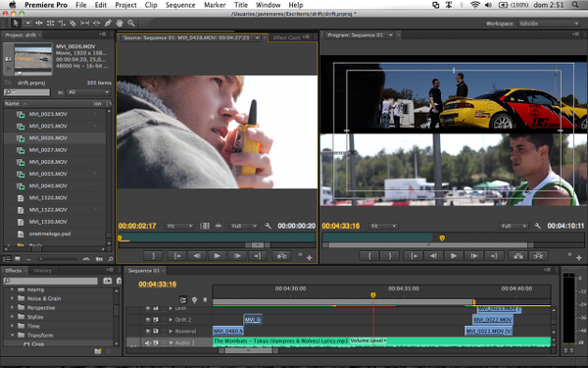
Task: Toggle Drift 2 track eye visibility
Action: (x=148, y=320)
